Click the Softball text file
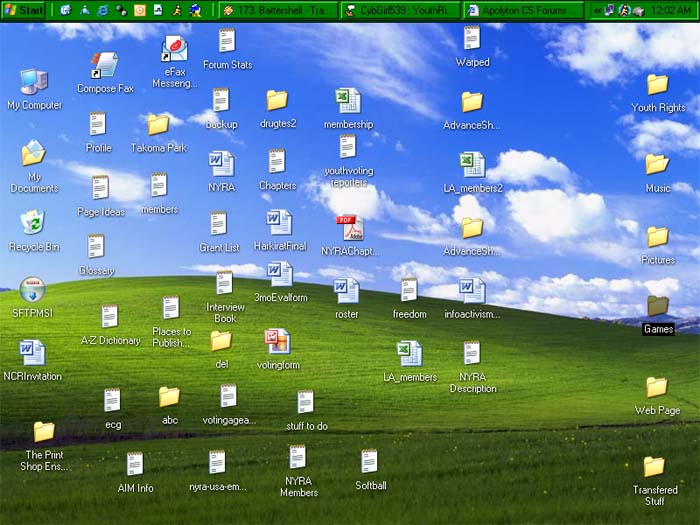This screenshot has height=525, width=700. point(369,462)
